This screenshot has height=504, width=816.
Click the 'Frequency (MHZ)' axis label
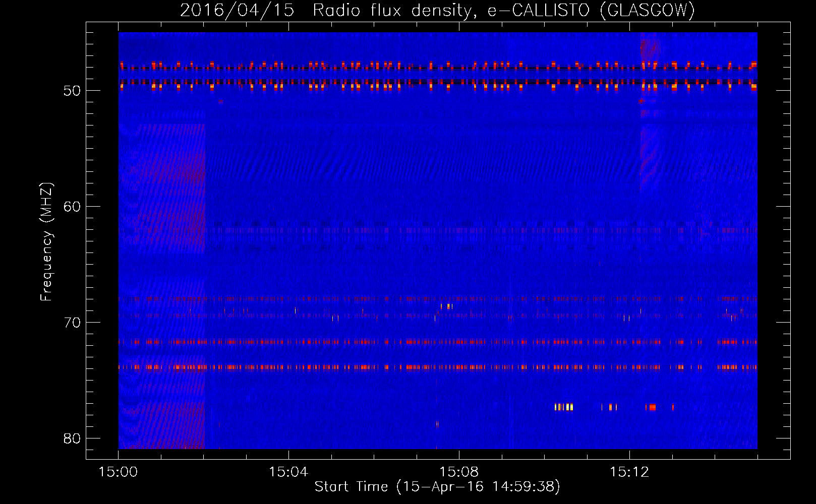[x=46, y=242]
